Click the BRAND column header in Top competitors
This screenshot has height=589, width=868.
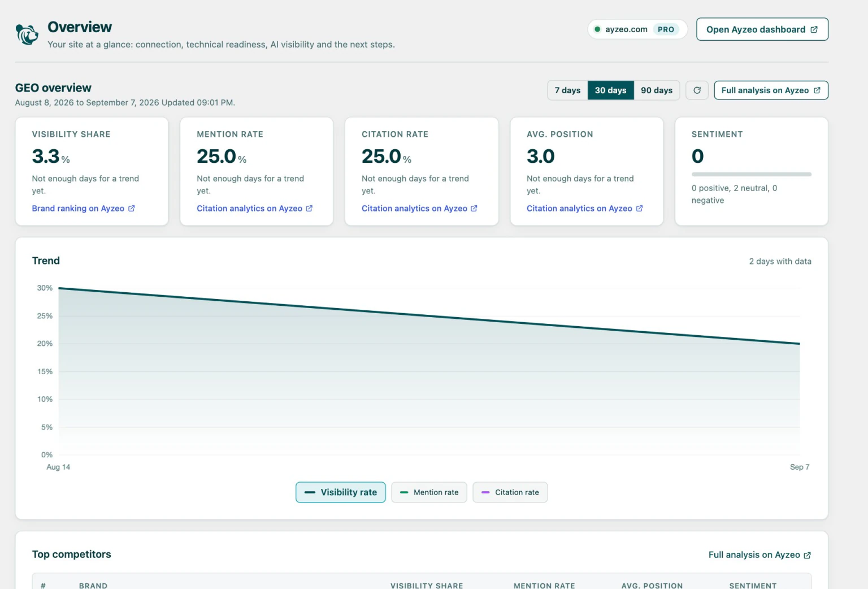(x=93, y=586)
